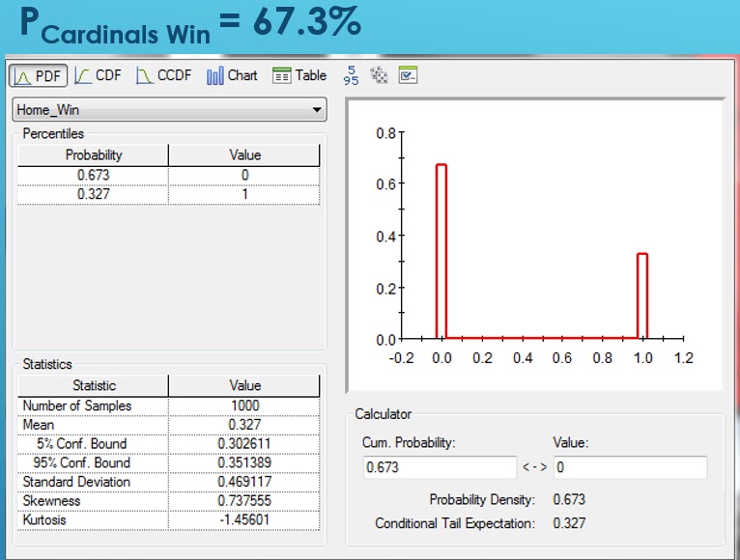The height and width of the screenshot is (560, 740).
Task: Click the calculator Value input field
Action: 631,467
